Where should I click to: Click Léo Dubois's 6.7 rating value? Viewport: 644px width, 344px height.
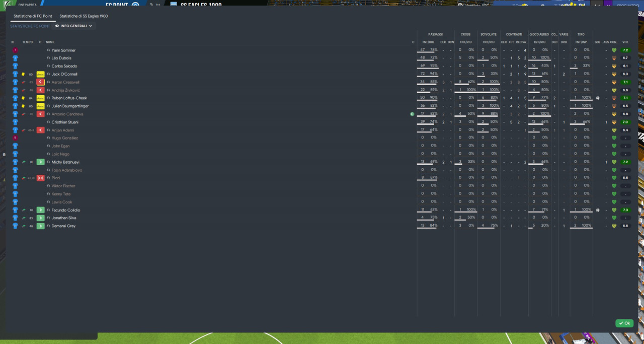click(625, 58)
